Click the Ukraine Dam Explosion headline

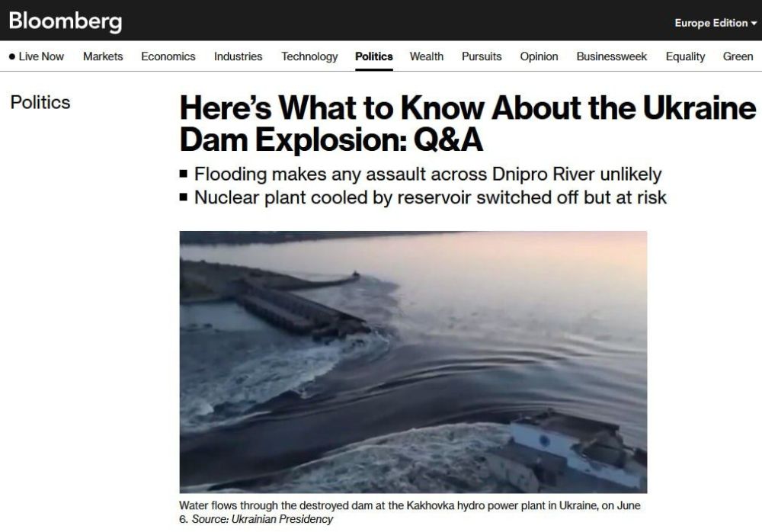467,124
